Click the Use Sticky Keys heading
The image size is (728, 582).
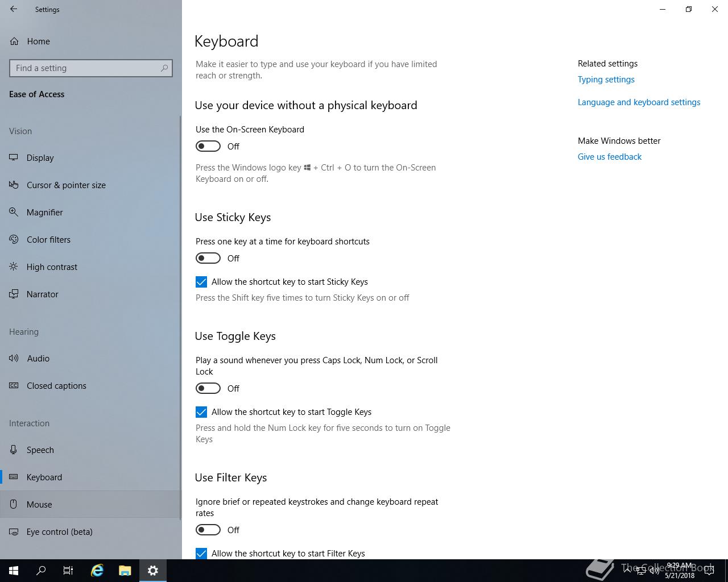(233, 217)
